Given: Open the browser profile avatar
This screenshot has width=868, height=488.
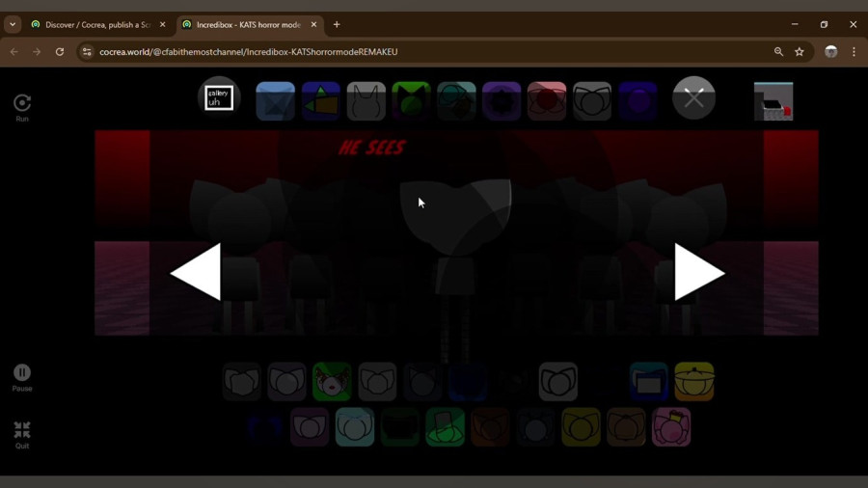Looking at the screenshot, I should (x=831, y=51).
